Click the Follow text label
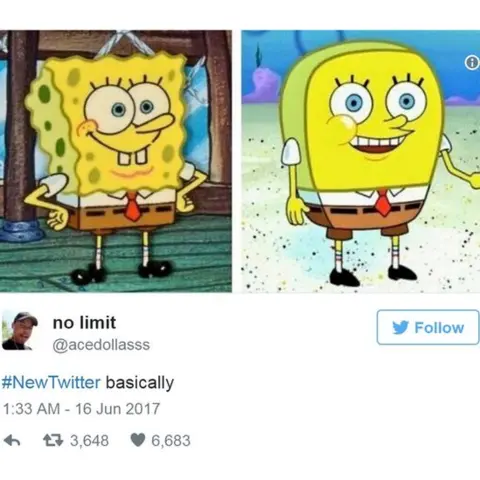The width and height of the screenshot is (480, 480). tap(439, 328)
